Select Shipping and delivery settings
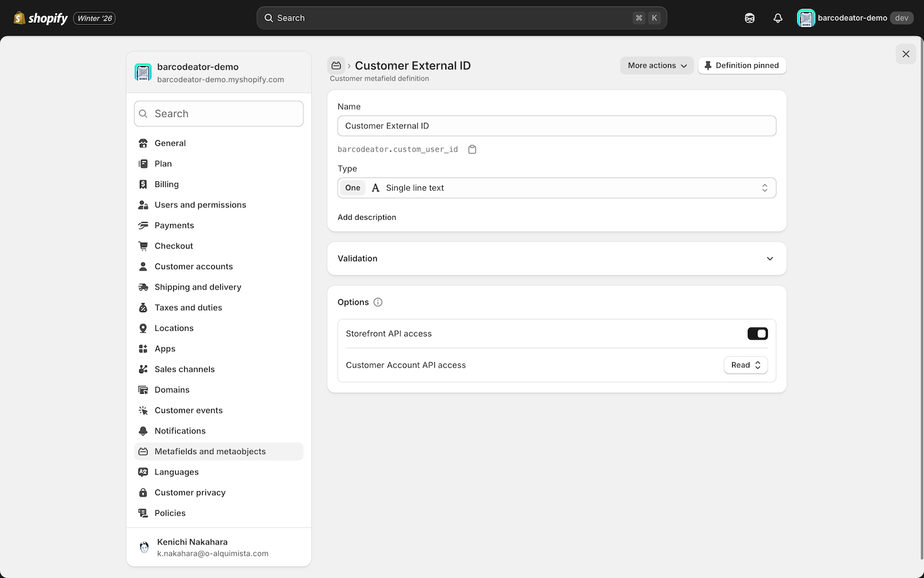The width and height of the screenshot is (924, 578). [x=198, y=286]
